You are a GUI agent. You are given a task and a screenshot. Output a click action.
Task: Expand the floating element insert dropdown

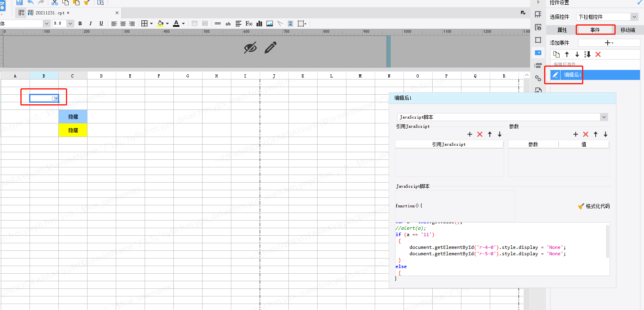pos(305,24)
